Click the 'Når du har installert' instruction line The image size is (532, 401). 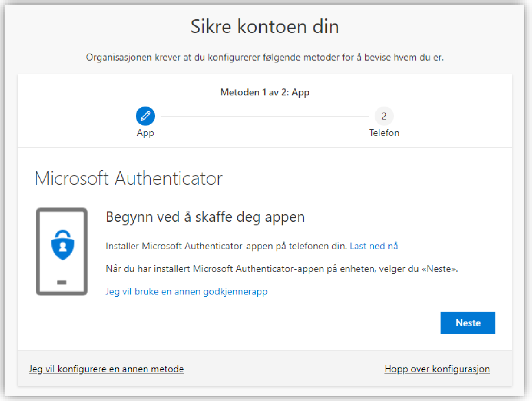[282, 269]
